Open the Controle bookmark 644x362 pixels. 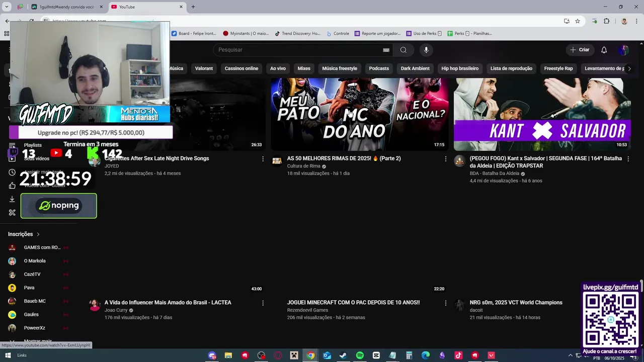338,34
